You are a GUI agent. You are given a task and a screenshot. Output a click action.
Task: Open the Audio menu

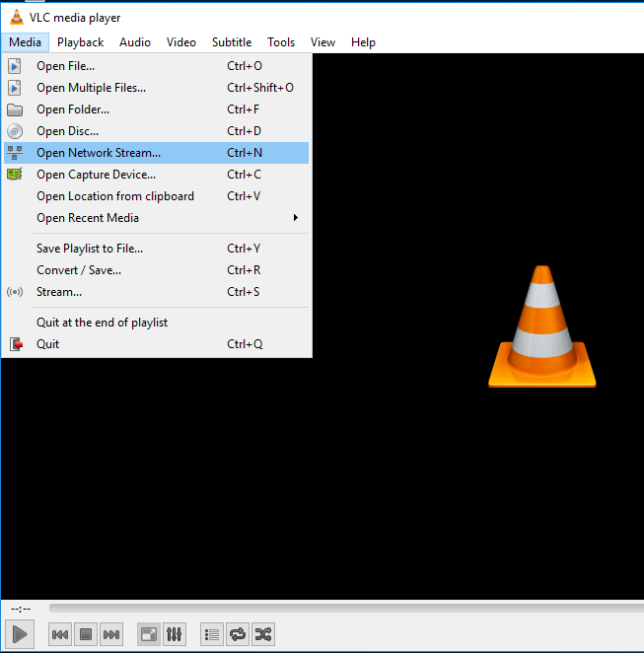(x=135, y=42)
